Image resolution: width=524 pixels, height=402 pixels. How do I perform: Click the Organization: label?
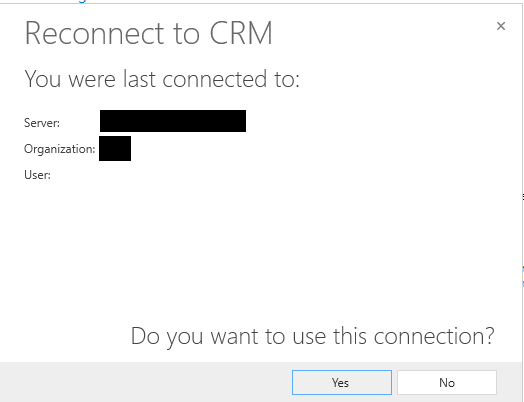59,149
